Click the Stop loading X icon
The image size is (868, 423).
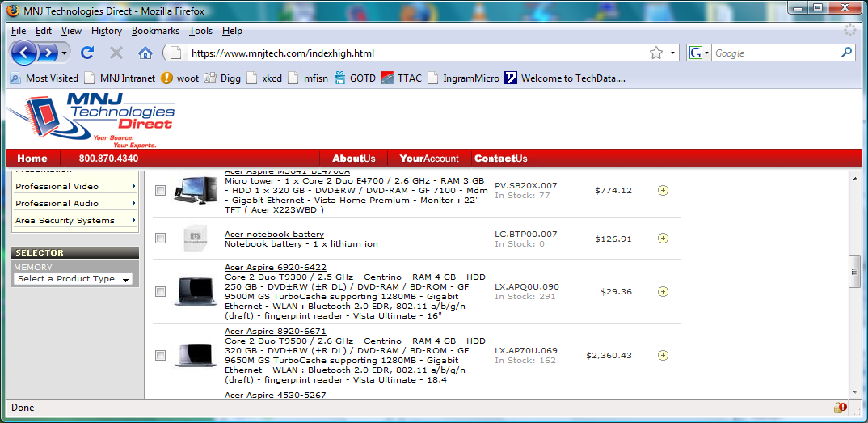(116, 53)
